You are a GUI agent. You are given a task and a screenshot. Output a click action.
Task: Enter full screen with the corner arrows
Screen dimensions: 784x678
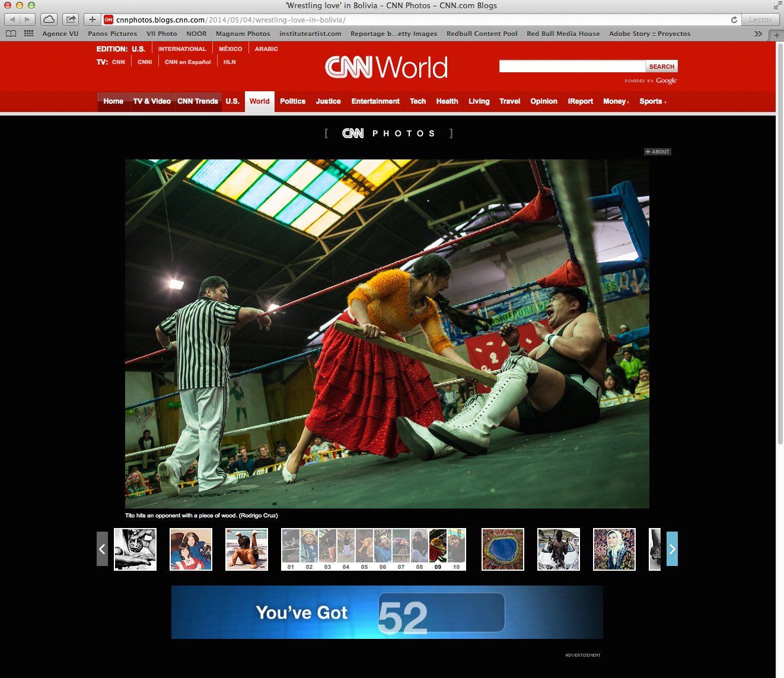tap(777, 5)
